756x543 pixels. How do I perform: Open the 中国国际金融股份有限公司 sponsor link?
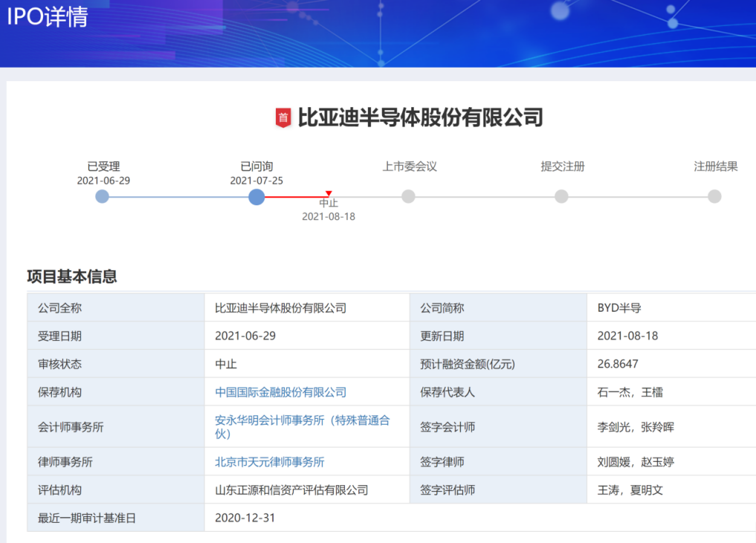[x=280, y=392]
